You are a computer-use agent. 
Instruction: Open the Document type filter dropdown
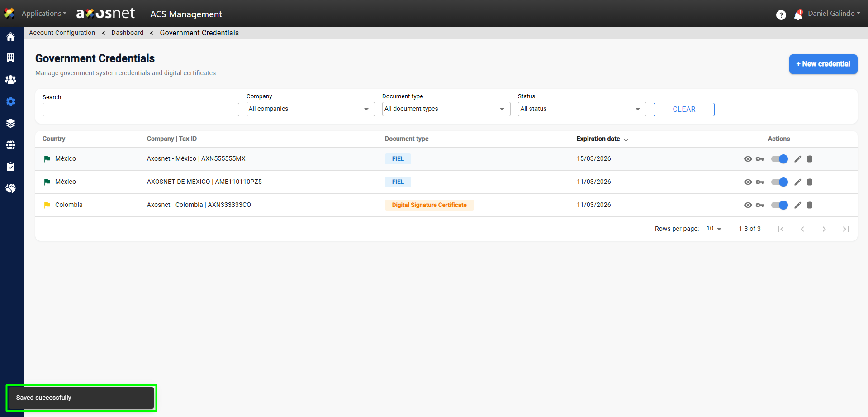click(446, 109)
